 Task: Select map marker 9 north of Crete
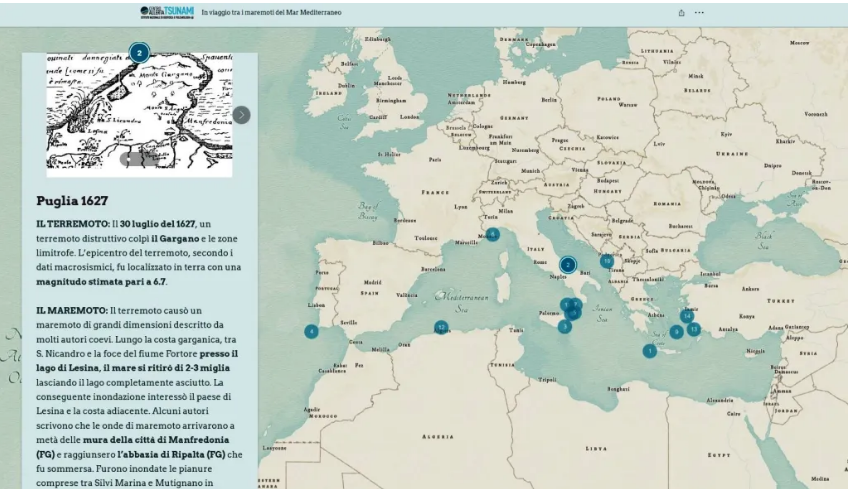676,332
